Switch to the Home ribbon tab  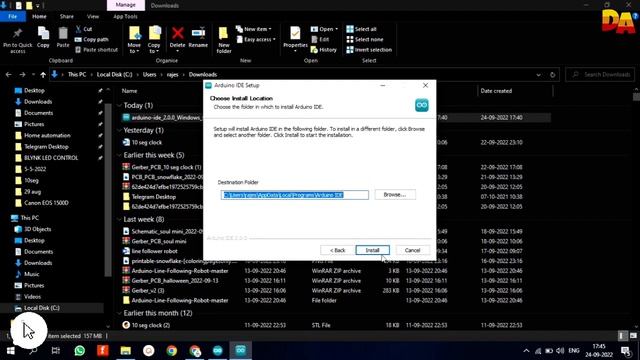tap(39, 16)
